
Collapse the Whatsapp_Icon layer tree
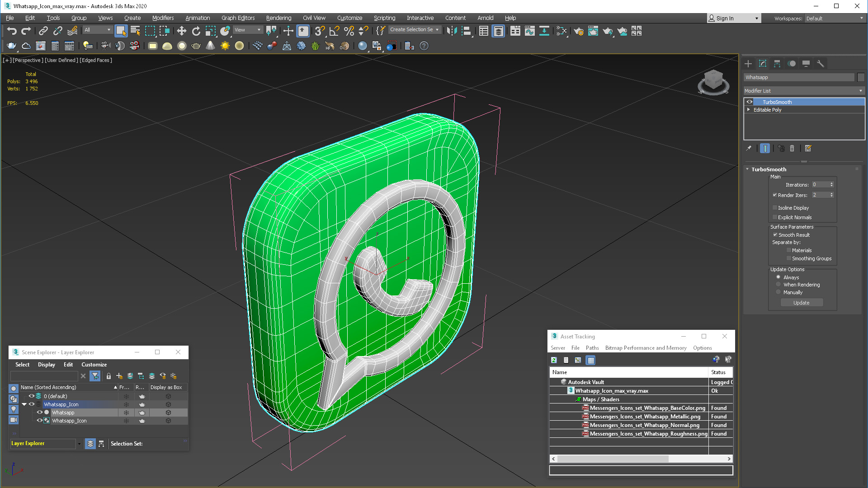pos(24,404)
